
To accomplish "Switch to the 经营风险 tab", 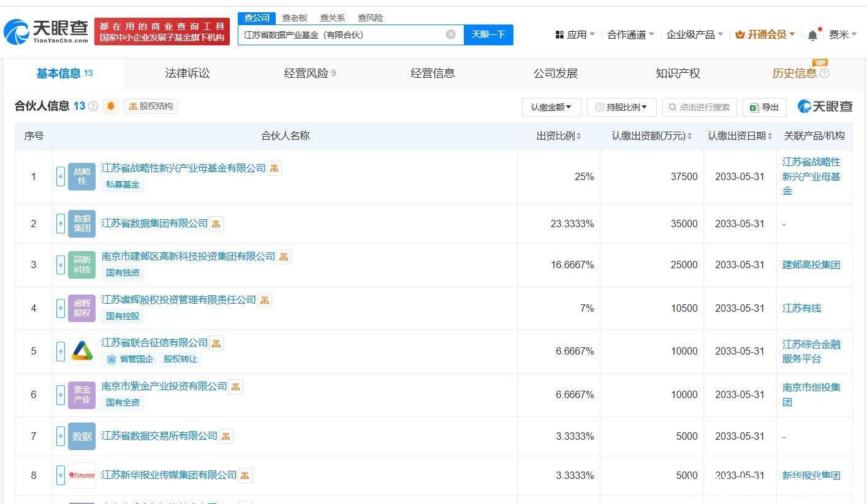I will [310, 73].
